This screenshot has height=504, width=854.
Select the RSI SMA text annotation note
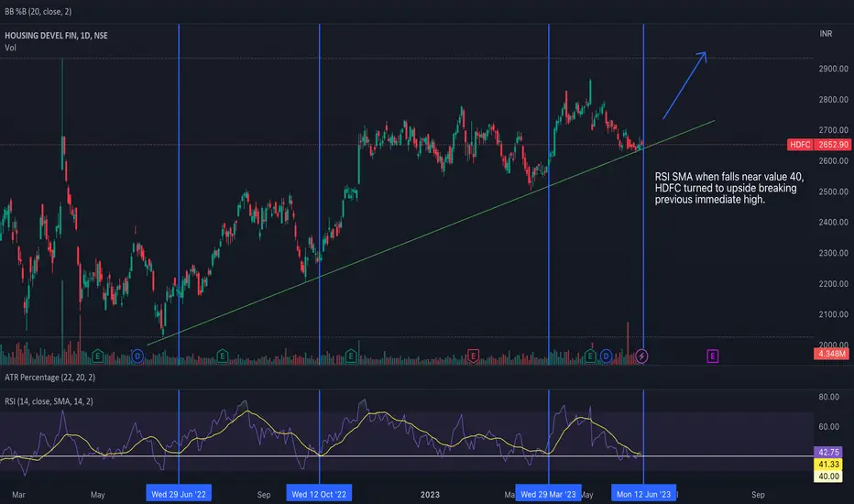[729, 188]
